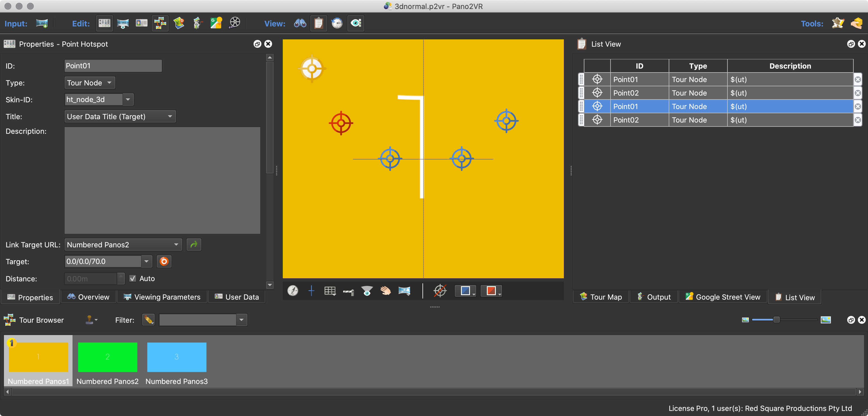The height and width of the screenshot is (416, 868).
Task: Switch to the Overview tab
Action: coord(88,297)
